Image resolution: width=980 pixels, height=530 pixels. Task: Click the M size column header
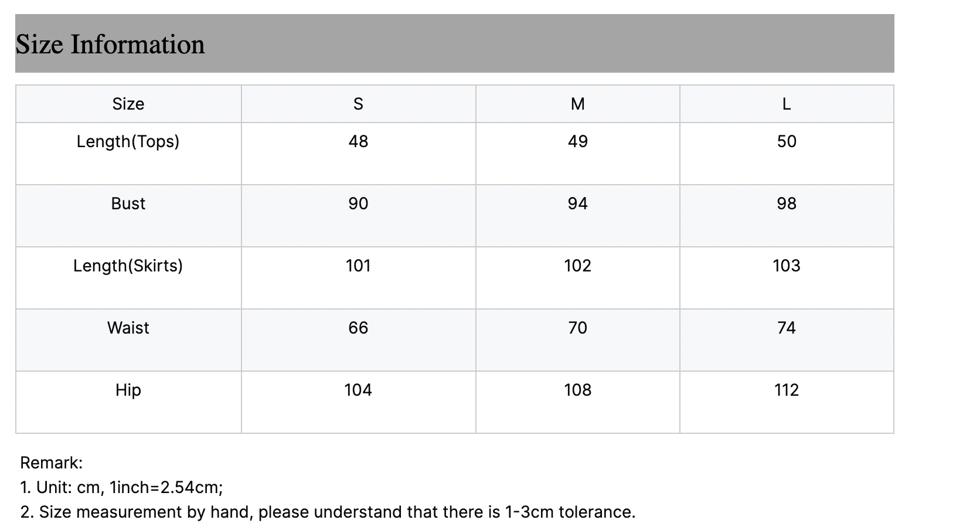[x=578, y=104]
